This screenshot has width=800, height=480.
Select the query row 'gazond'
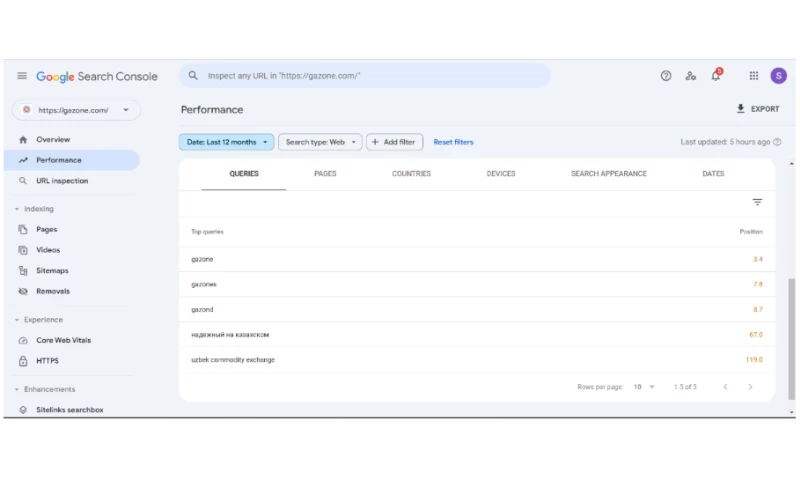(477, 309)
